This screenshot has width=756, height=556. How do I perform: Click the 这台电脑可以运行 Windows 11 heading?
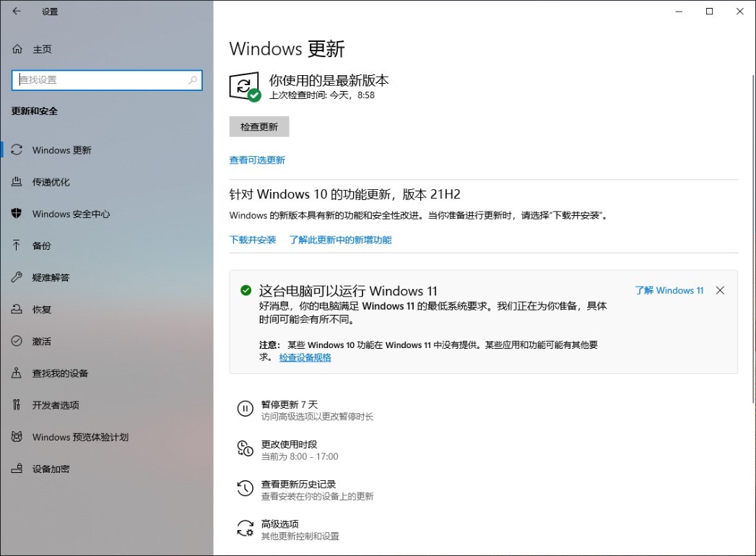tap(348, 291)
